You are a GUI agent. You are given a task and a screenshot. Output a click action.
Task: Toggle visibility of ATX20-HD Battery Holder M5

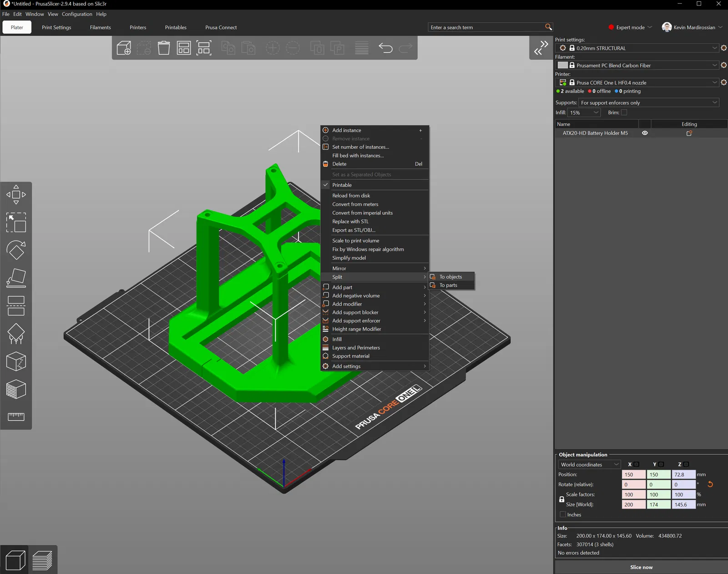(x=645, y=133)
